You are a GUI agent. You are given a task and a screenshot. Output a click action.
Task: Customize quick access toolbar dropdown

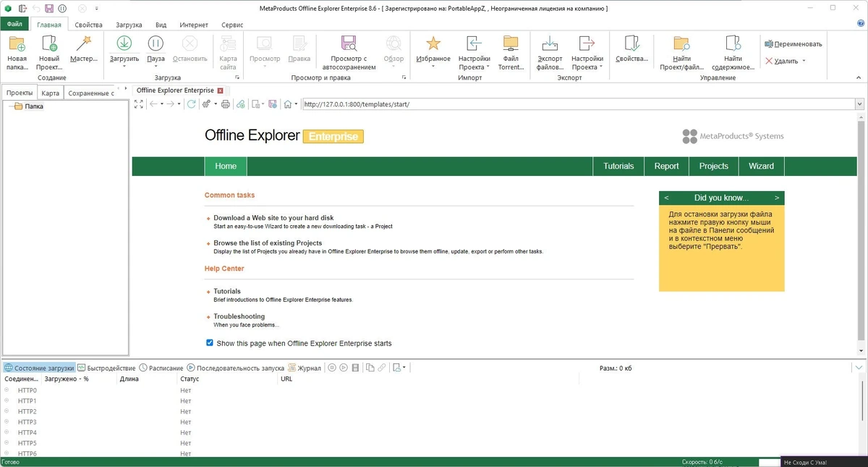(98, 9)
